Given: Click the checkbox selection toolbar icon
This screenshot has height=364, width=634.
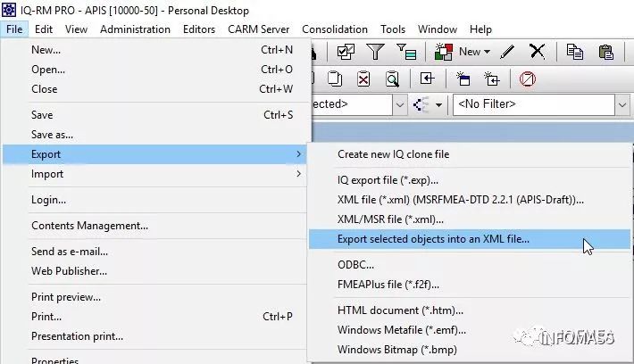Looking at the screenshot, I should (x=346, y=52).
